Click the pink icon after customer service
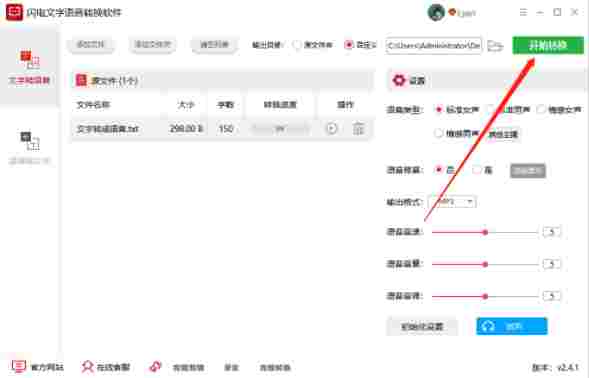The width and height of the screenshot is (589, 378). click(x=155, y=367)
